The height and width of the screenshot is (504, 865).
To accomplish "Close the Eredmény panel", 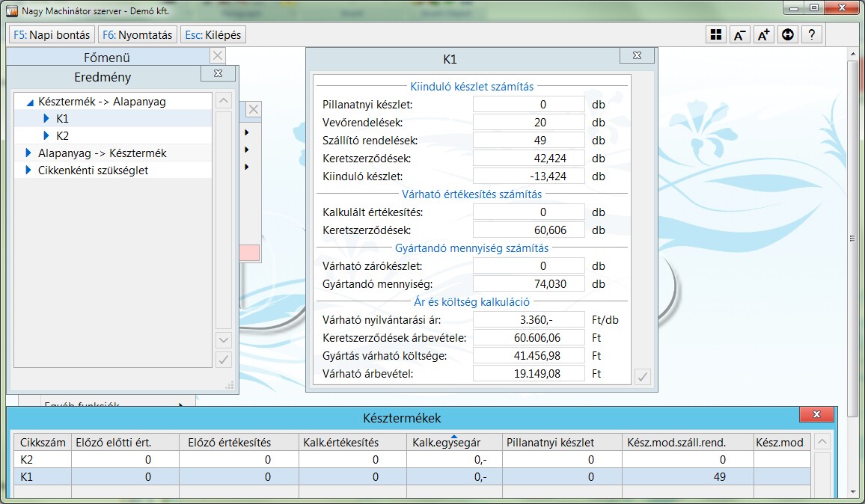I will point(218,73).
